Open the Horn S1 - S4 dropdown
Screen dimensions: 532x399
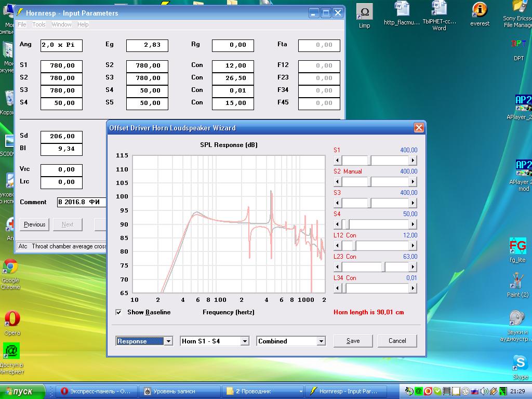click(245, 341)
